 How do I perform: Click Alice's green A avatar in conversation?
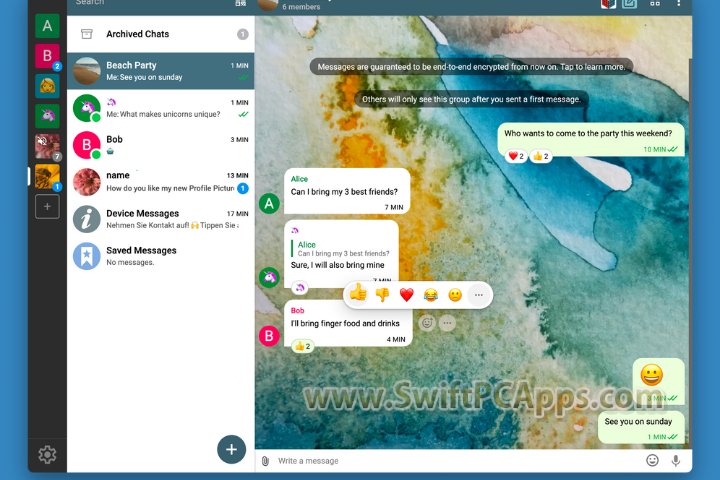(x=270, y=203)
